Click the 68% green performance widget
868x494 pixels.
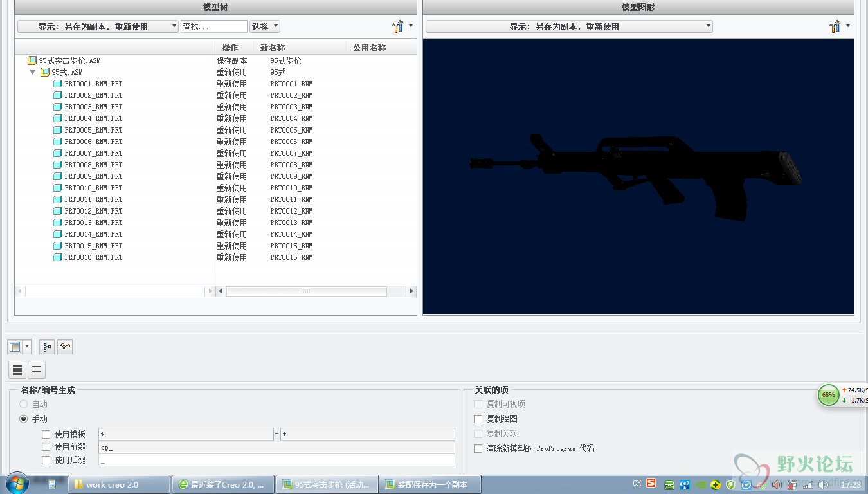coord(828,395)
